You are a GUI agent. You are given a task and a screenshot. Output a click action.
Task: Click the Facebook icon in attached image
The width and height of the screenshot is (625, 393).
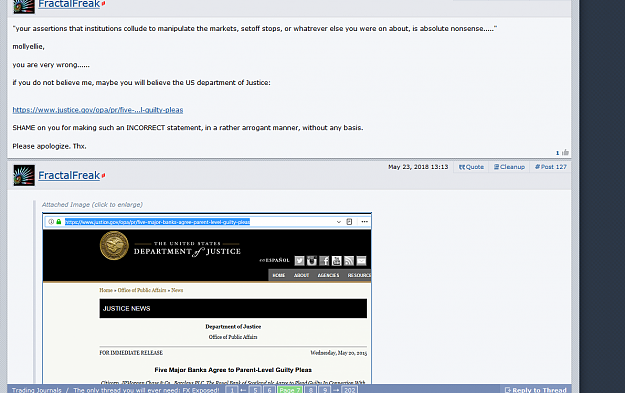[324, 261]
